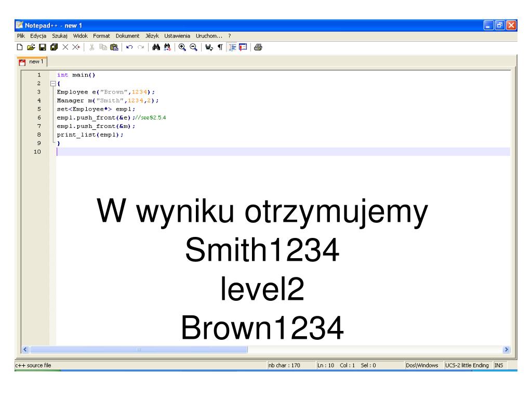Click 'c++ source file' in status bar
Image resolution: width=532 pixels, height=399 pixels.
tap(33, 365)
